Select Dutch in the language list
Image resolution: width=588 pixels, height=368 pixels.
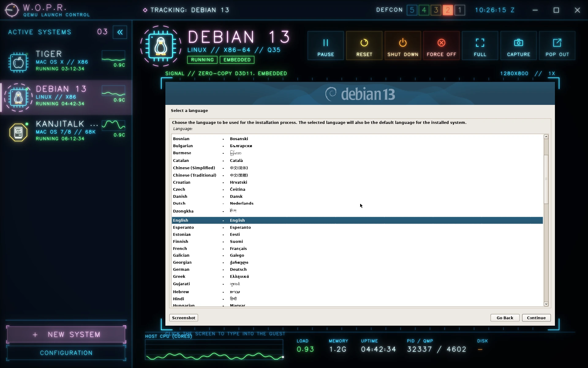point(357,203)
